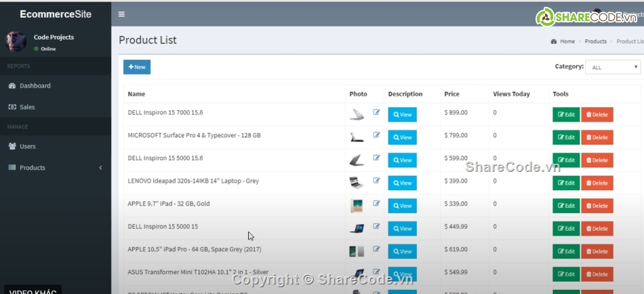Delete the APPLE 9.7" iPad product
The width and height of the screenshot is (644, 294).
pyautogui.click(x=597, y=206)
